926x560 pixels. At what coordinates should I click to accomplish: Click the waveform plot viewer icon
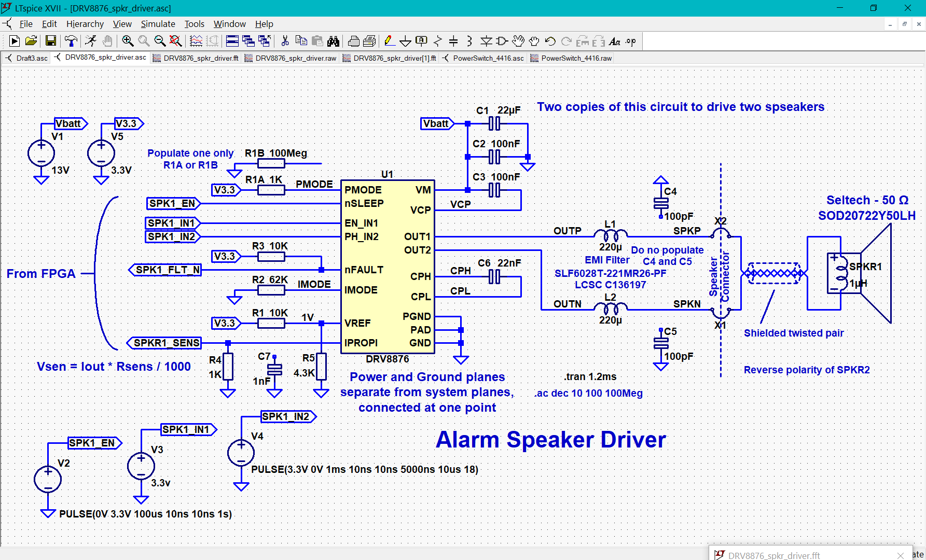tap(196, 41)
